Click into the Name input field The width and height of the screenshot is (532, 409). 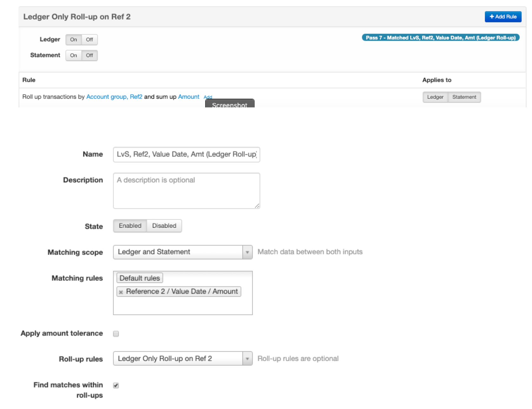click(x=187, y=154)
